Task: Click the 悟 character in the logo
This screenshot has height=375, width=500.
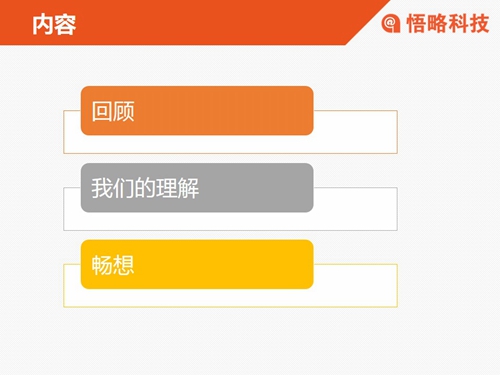Action: point(416,24)
